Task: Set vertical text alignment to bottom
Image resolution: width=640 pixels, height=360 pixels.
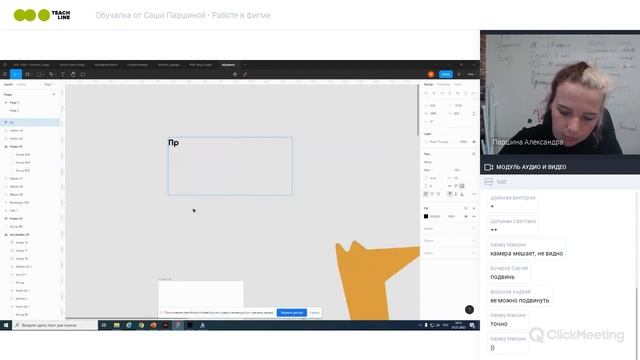Action: click(462, 194)
